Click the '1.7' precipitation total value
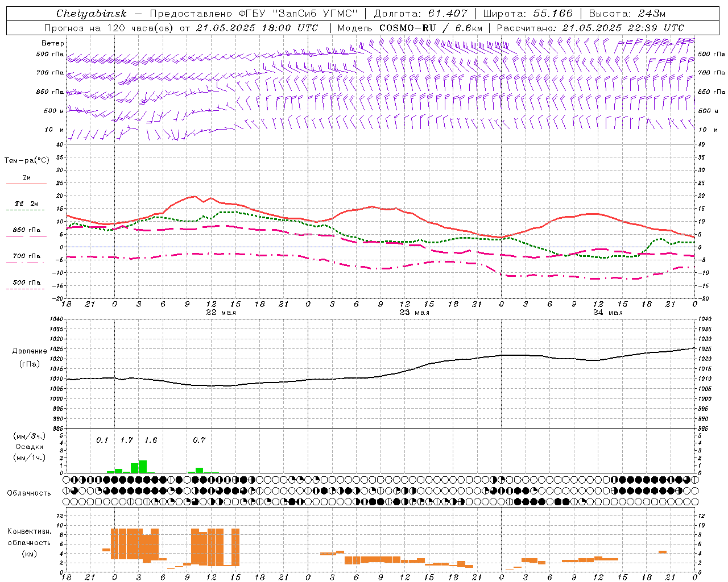The height and width of the screenshot is (582, 728). [x=126, y=440]
